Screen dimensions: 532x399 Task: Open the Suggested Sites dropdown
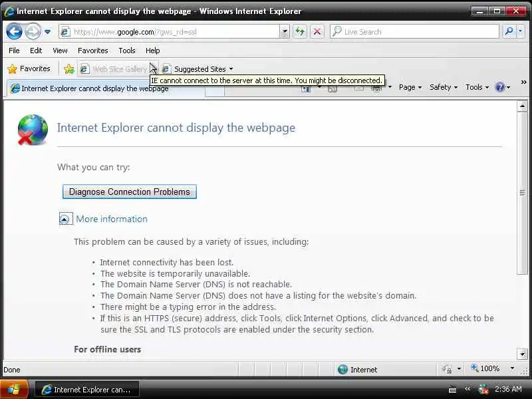coord(198,69)
